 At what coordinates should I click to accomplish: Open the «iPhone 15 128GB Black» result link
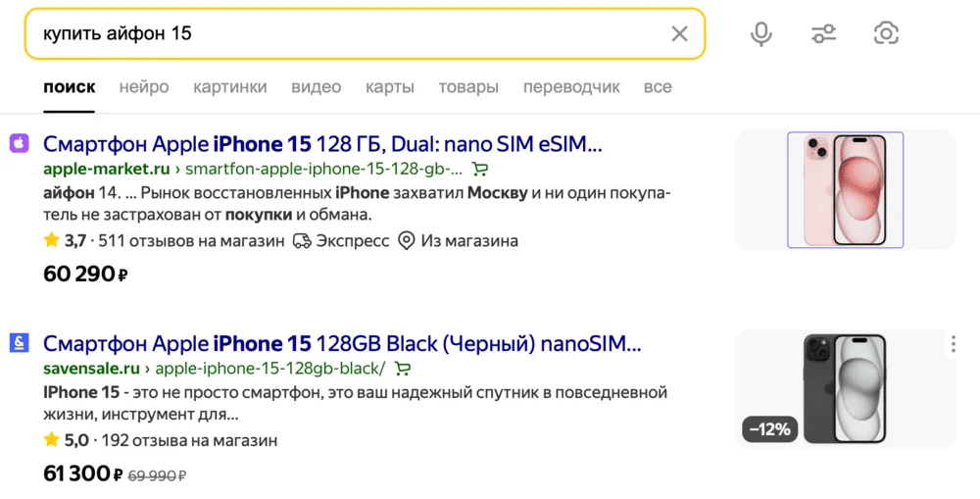[342, 344]
